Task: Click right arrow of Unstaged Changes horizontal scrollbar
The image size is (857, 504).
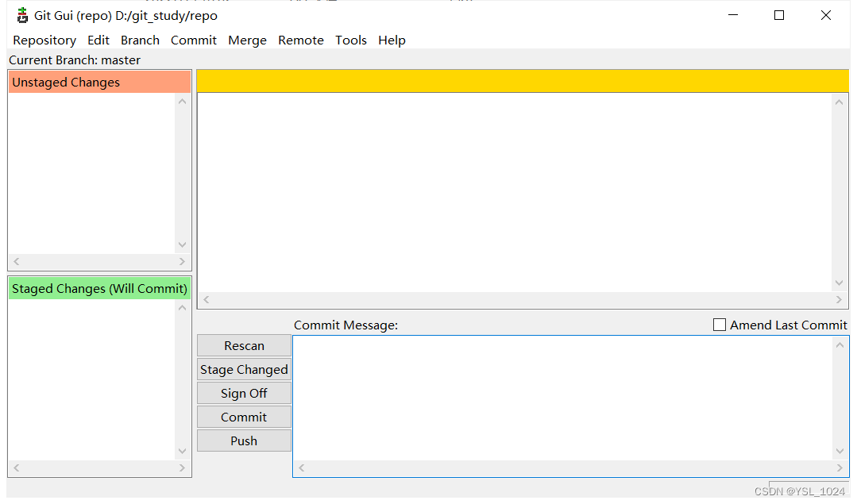Action: 182,262
